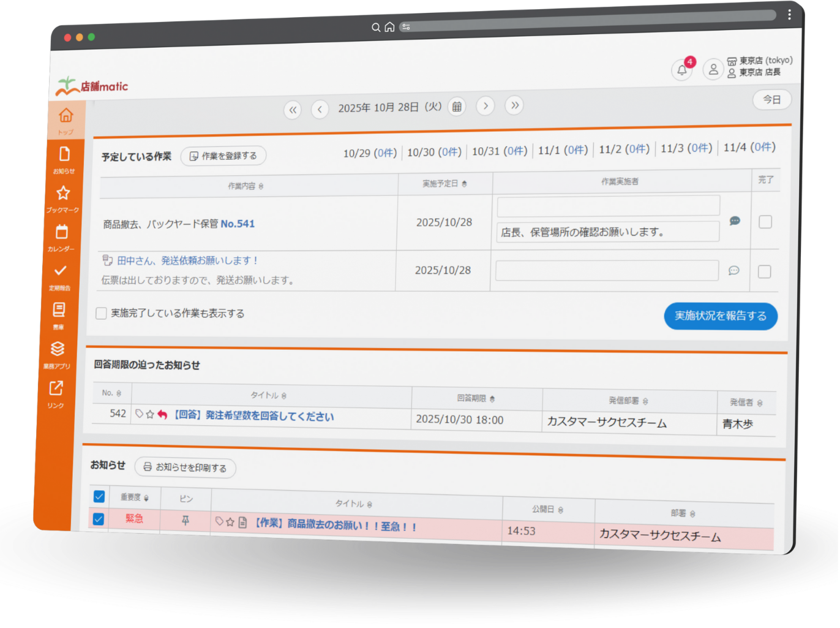Open お知らせ from the sidebar
The width and height of the screenshot is (840, 628).
[x=63, y=154]
